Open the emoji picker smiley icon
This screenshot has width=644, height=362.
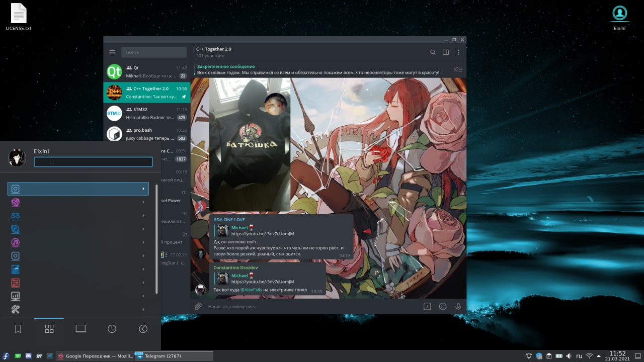click(x=443, y=306)
